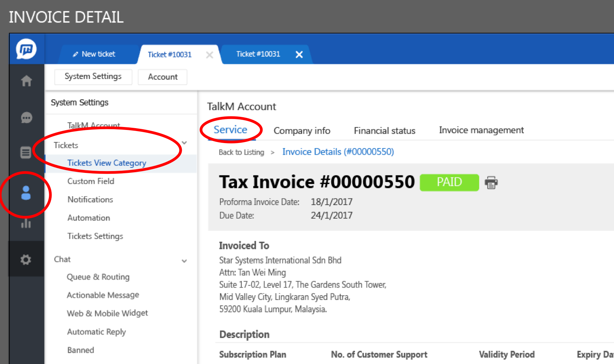
Task: Select the Invoice management tab
Action: [x=481, y=130]
